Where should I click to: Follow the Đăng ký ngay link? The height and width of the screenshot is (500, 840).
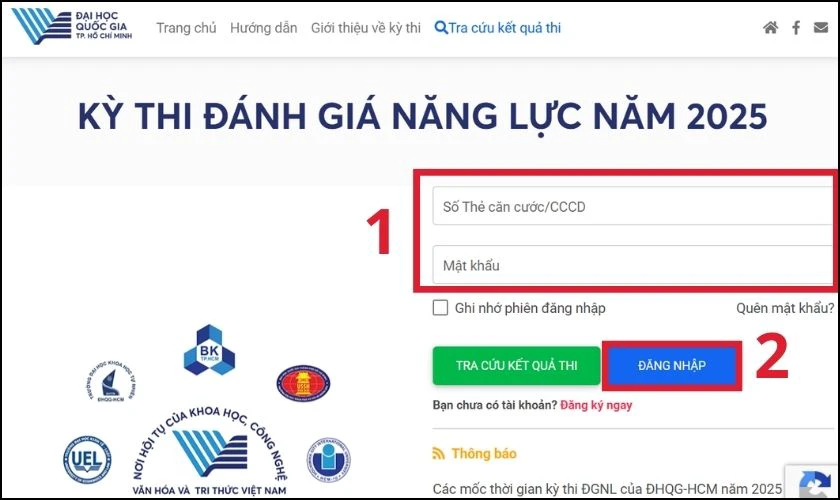(596, 405)
